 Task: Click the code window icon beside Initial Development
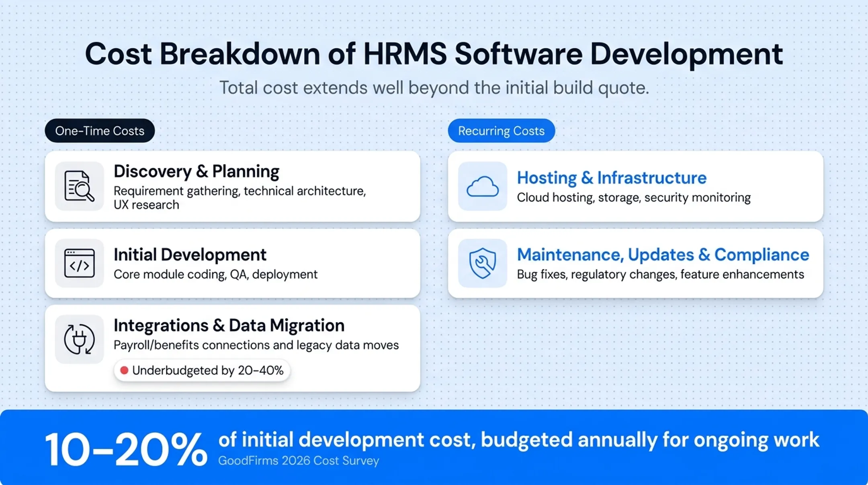pyautogui.click(x=79, y=263)
